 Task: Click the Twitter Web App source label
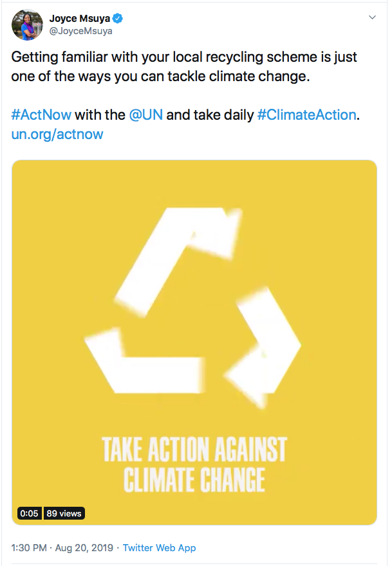click(x=158, y=547)
